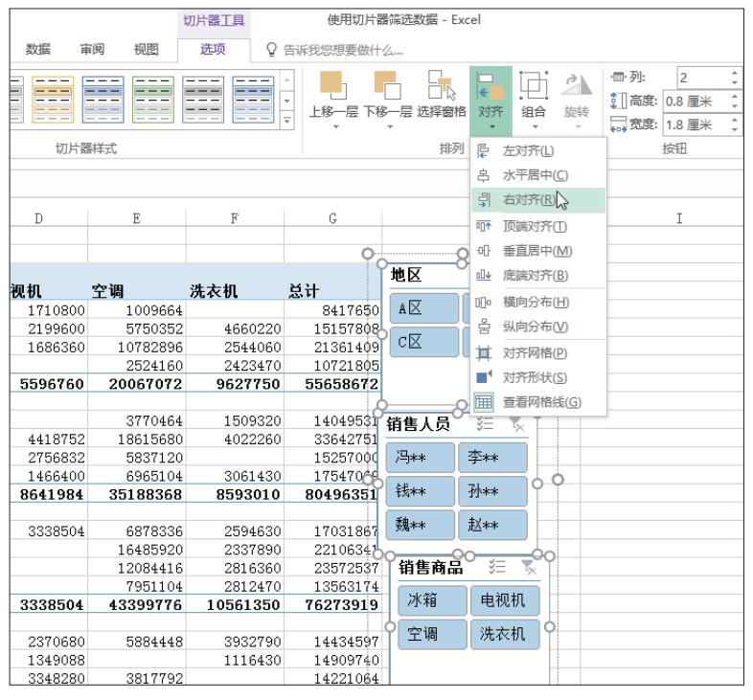Click the Group (组合) icon

pyautogui.click(x=534, y=84)
